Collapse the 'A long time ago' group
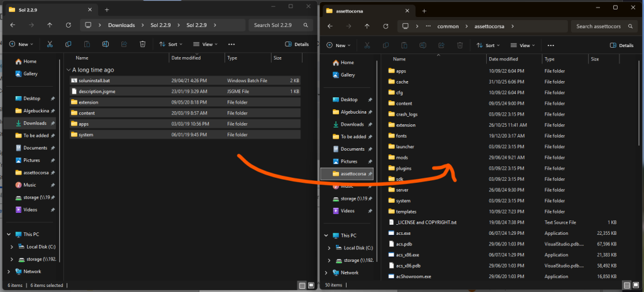644x292 pixels. [69, 70]
